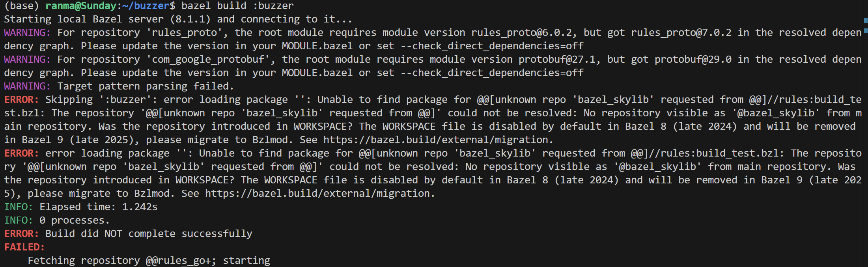Click the ranma@Sunday user prompt

81,6
